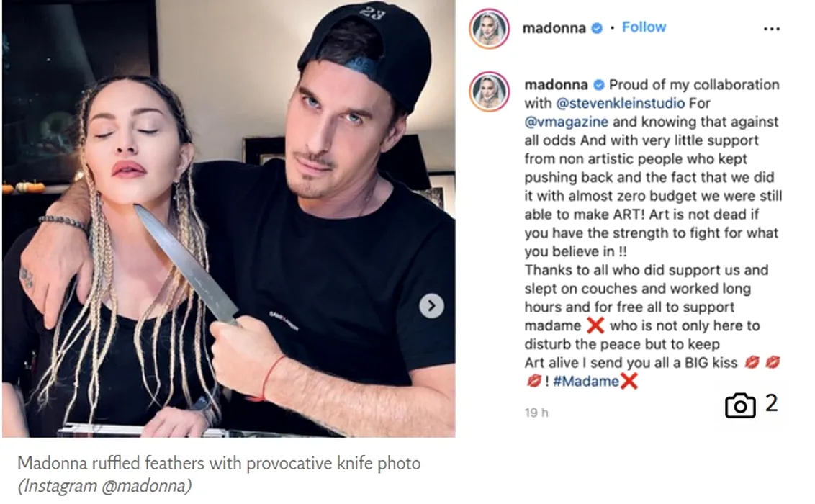Click madonna username in post header
Screen dimensions: 815x504
[x=554, y=27]
